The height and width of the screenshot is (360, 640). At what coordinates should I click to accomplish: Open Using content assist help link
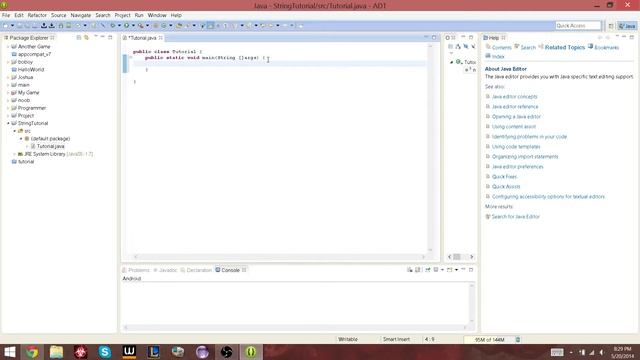coord(513,127)
